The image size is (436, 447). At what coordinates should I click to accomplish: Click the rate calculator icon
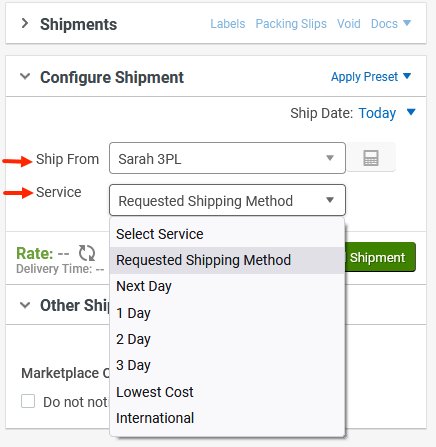(x=371, y=158)
